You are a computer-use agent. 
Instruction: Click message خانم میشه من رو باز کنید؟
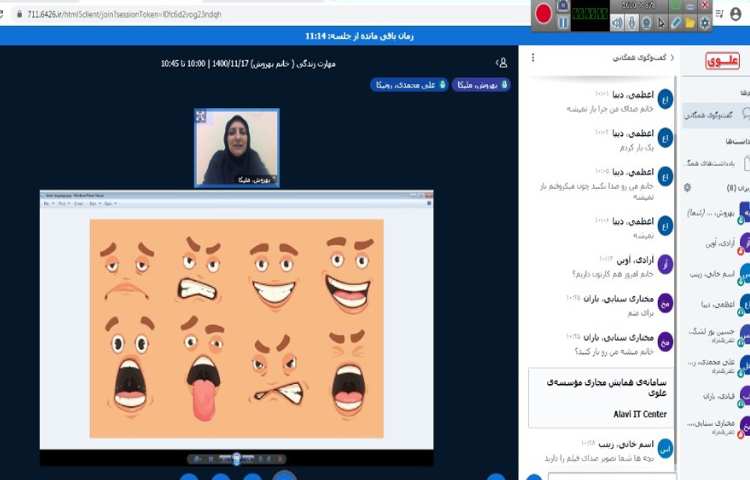tap(614, 351)
